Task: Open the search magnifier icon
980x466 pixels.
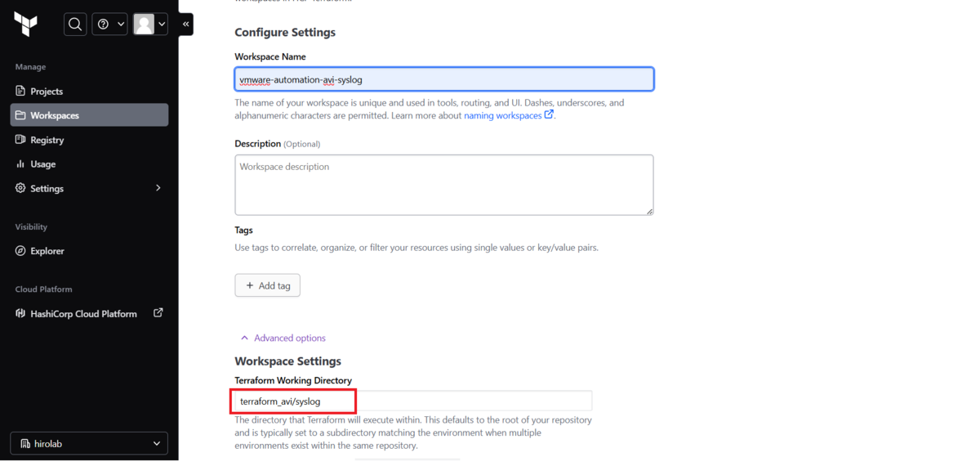Action: (75, 25)
